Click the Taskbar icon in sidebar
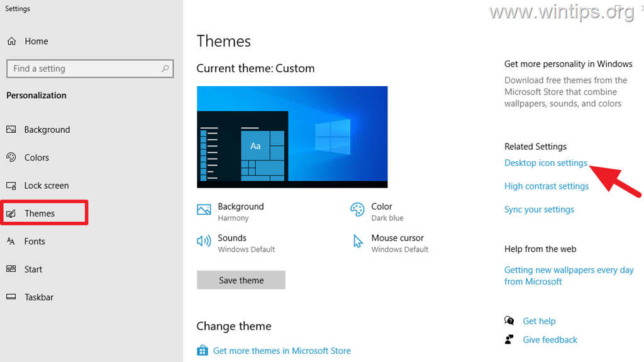This screenshot has height=362, width=644. pyautogui.click(x=11, y=297)
